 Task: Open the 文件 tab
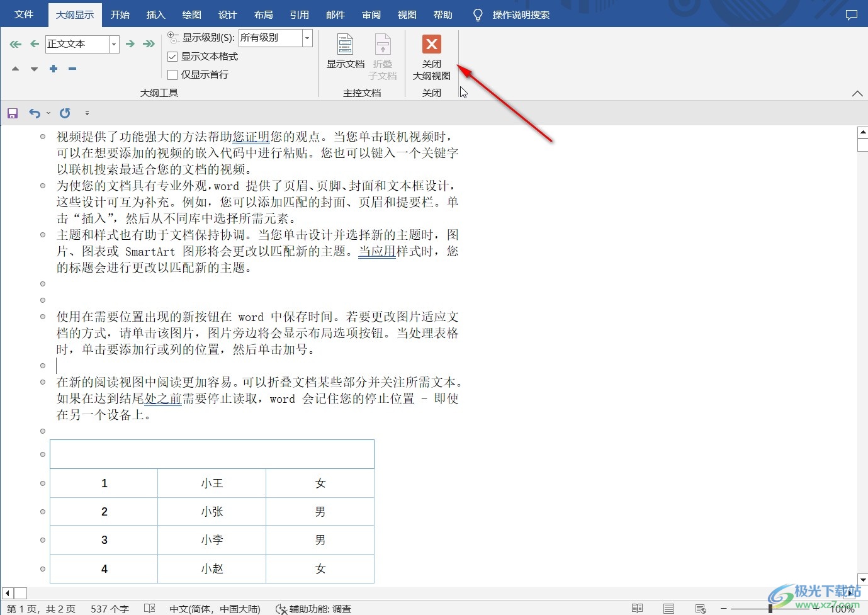point(24,14)
